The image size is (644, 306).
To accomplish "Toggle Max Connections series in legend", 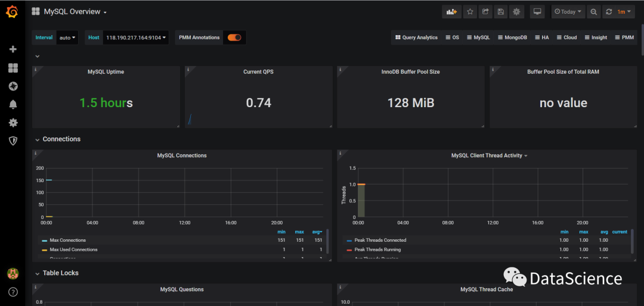I will (68, 240).
